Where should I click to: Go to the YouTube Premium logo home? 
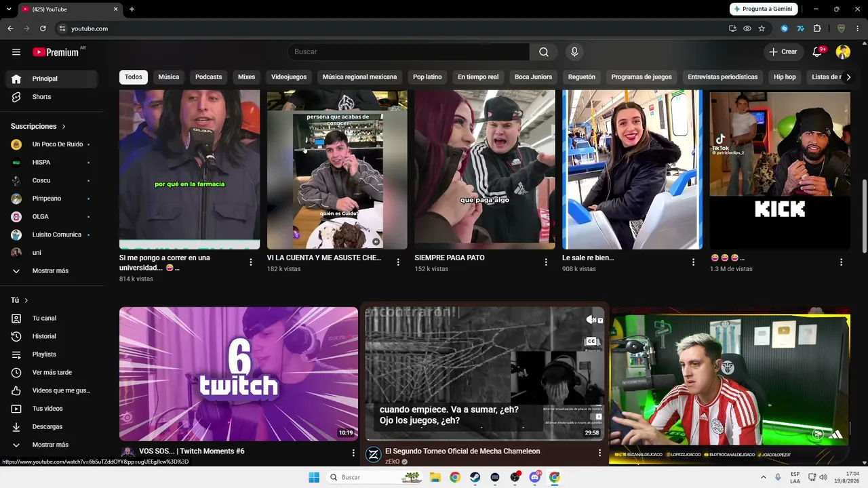tap(56, 52)
